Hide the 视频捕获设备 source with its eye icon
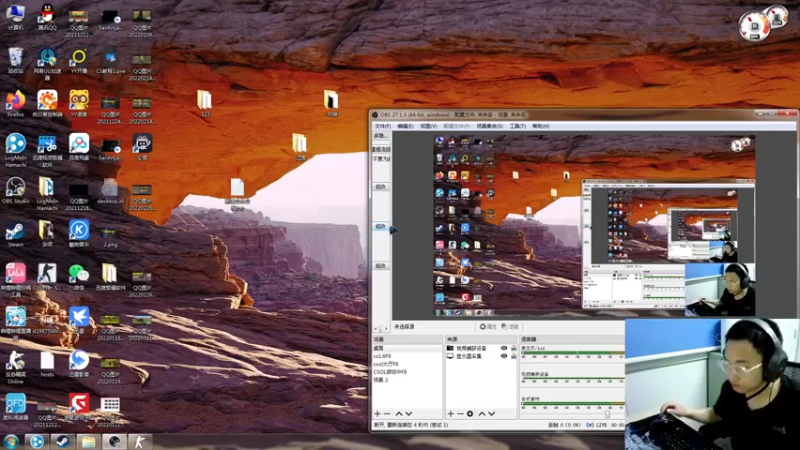Viewport: 800px width, 450px height. tap(504, 348)
